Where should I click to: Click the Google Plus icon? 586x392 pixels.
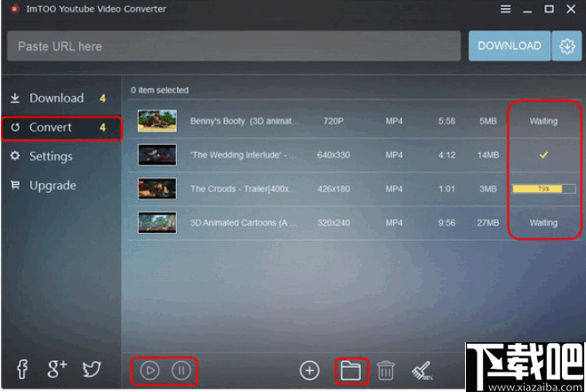click(57, 369)
